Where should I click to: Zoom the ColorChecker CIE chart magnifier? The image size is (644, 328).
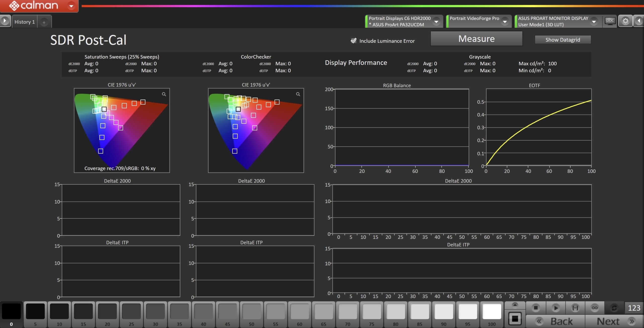tap(298, 94)
